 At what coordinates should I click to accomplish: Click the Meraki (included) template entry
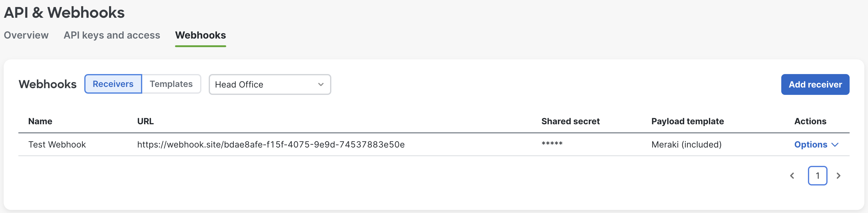pyautogui.click(x=686, y=144)
